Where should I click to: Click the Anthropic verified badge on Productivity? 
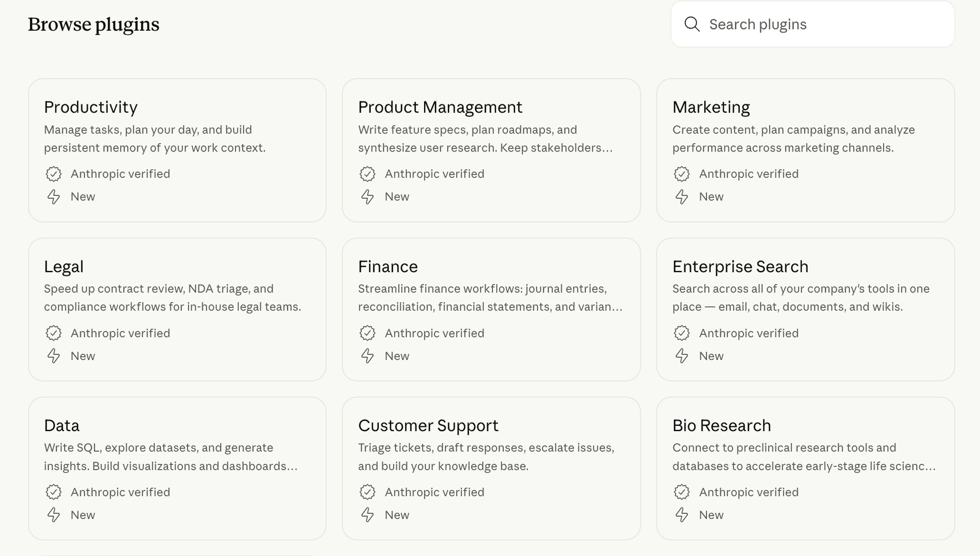(x=54, y=174)
